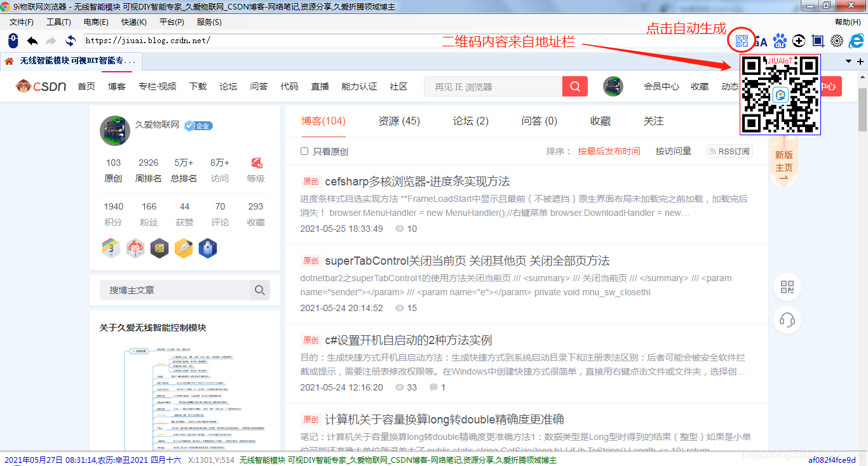Open 专栏·视频 in CSDN navigation
The width and height of the screenshot is (868, 466).
click(158, 86)
